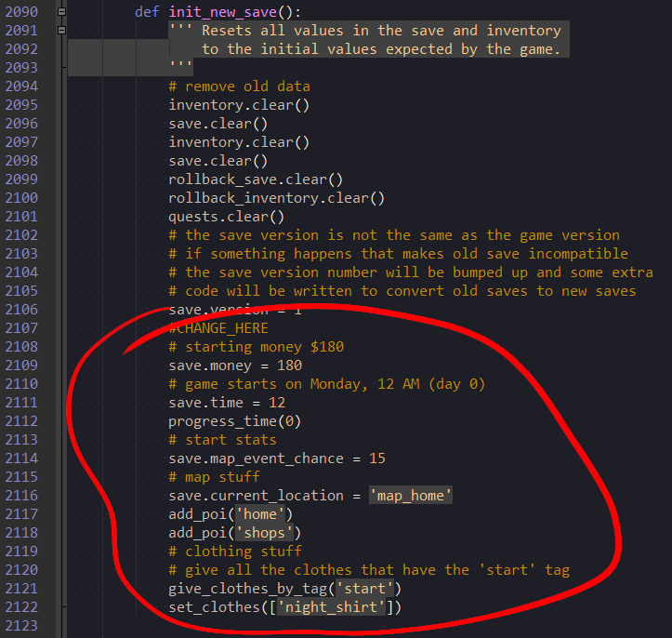
Task: Click the give_clothes_by_tag function call
Action: (285, 589)
